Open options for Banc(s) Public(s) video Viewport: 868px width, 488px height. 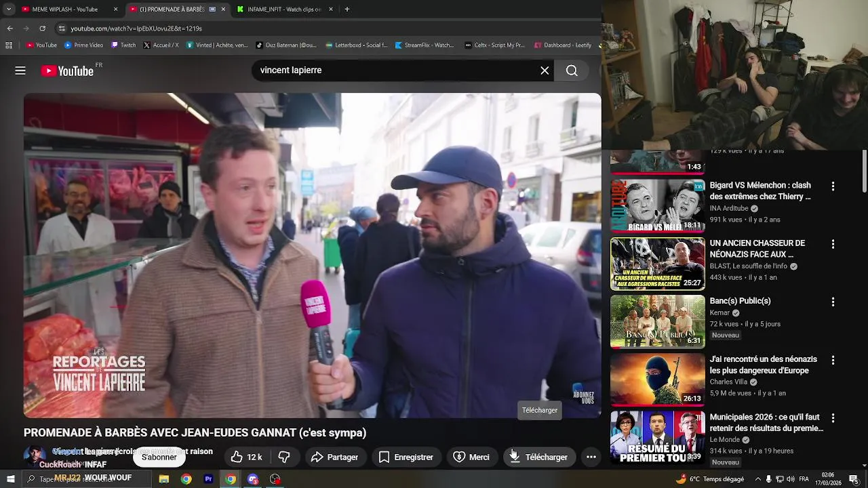pyautogui.click(x=833, y=302)
